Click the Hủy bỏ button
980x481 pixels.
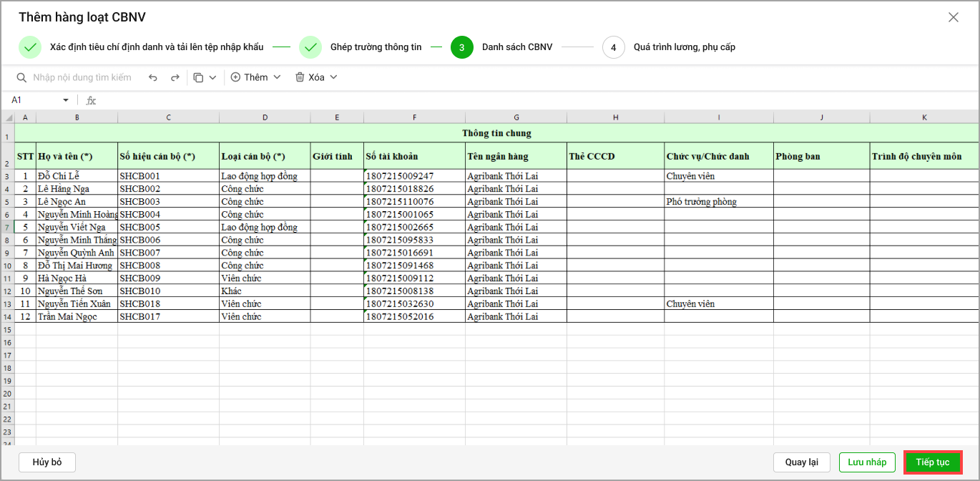47,462
